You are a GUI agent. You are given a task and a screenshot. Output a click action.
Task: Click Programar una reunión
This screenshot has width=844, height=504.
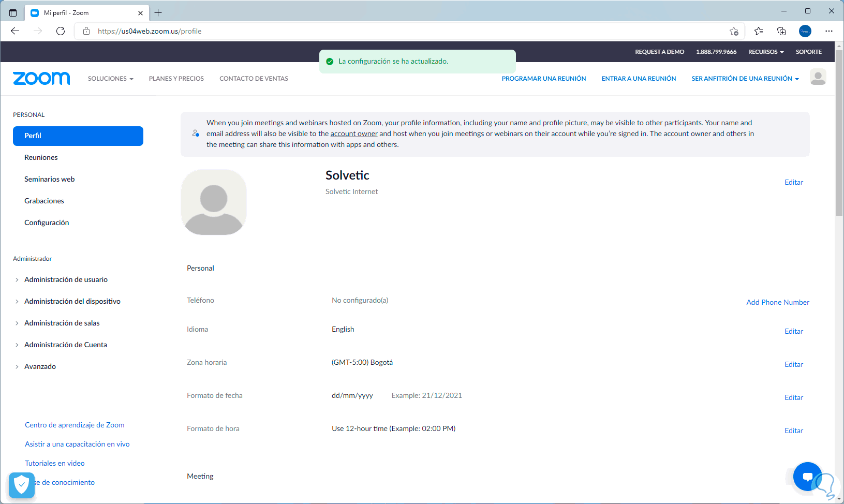[544, 79]
